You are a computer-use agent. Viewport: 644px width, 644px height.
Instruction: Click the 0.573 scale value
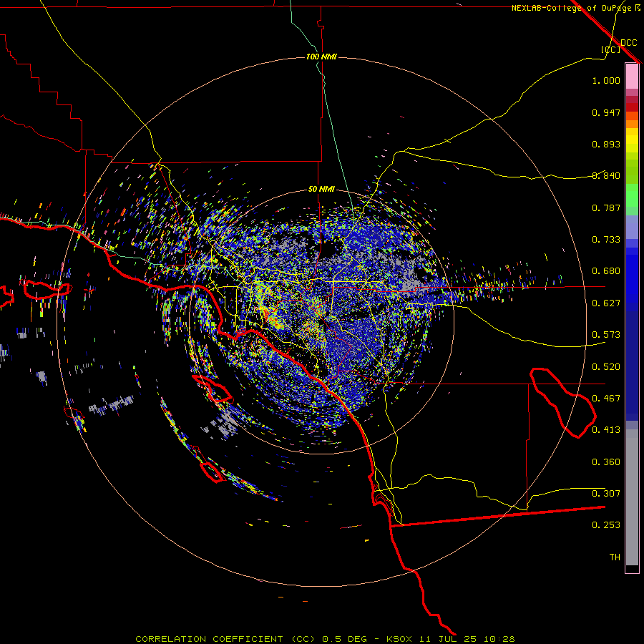tap(606, 335)
